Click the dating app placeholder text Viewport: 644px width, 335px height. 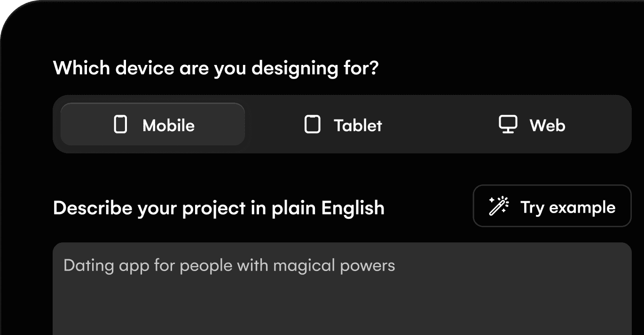229,265
